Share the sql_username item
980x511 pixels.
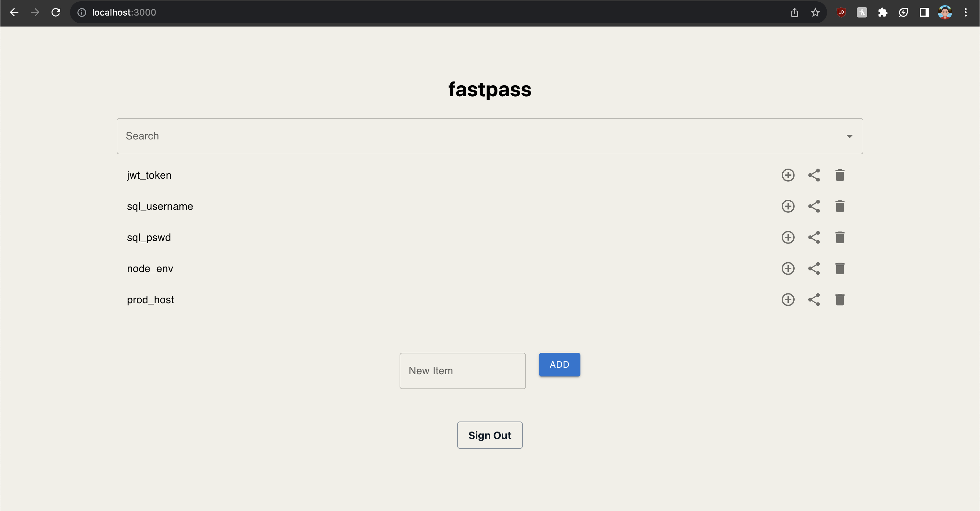click(x=814, y=206)
